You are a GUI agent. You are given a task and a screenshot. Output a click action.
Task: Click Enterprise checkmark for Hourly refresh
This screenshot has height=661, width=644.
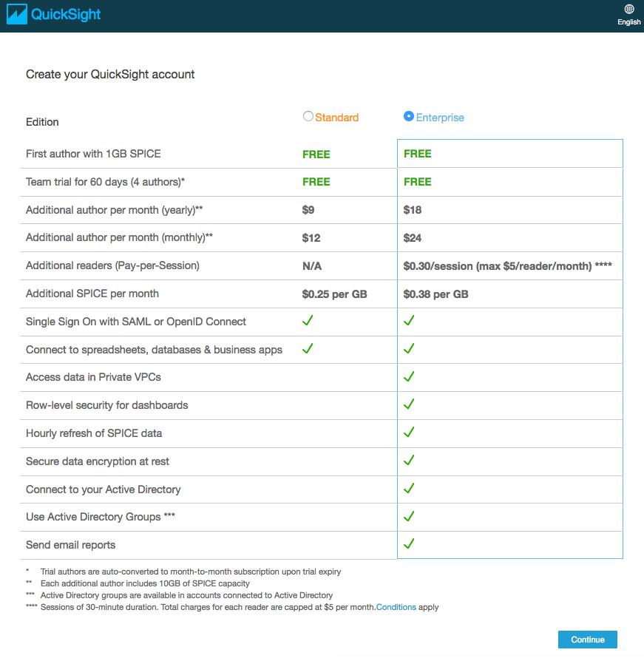(409, 432)
